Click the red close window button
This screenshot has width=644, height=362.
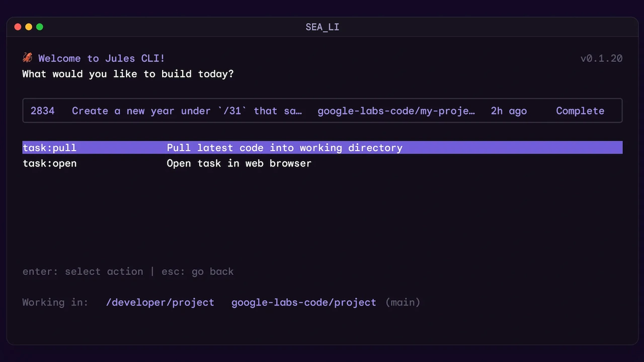pyautogui.click(x=18, y=27)
